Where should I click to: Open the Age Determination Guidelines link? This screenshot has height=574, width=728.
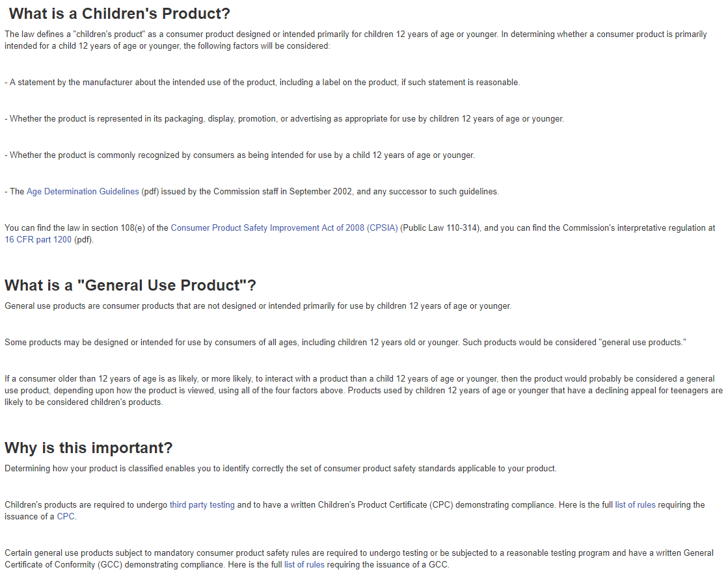coord(83,192)
